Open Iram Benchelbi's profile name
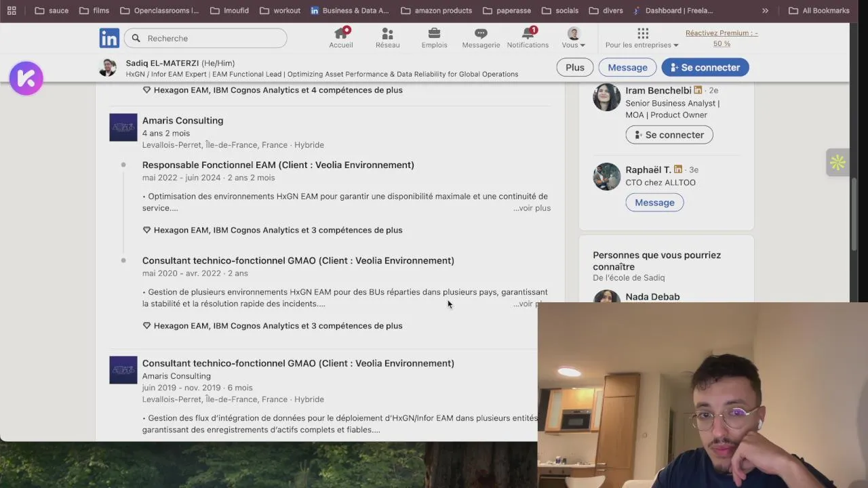 [x=658, y=90]
